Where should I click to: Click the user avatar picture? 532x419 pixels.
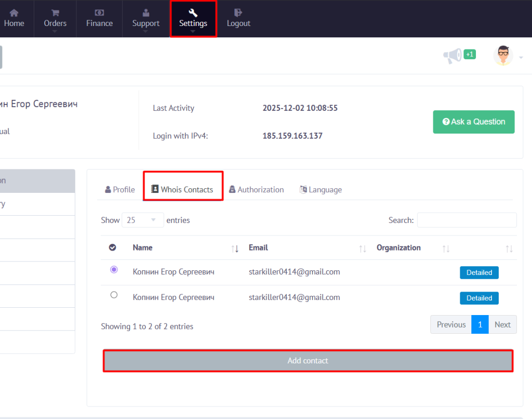pos(503,55)
